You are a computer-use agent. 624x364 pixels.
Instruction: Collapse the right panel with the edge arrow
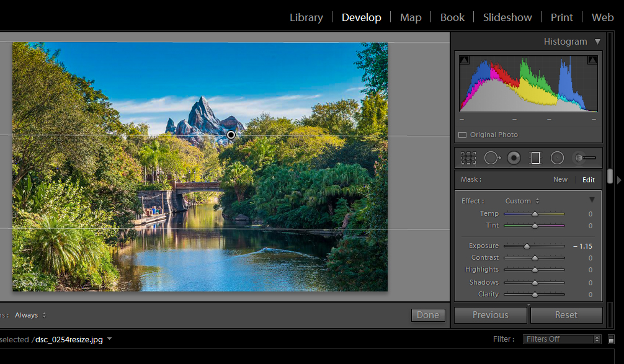point(619,180)
